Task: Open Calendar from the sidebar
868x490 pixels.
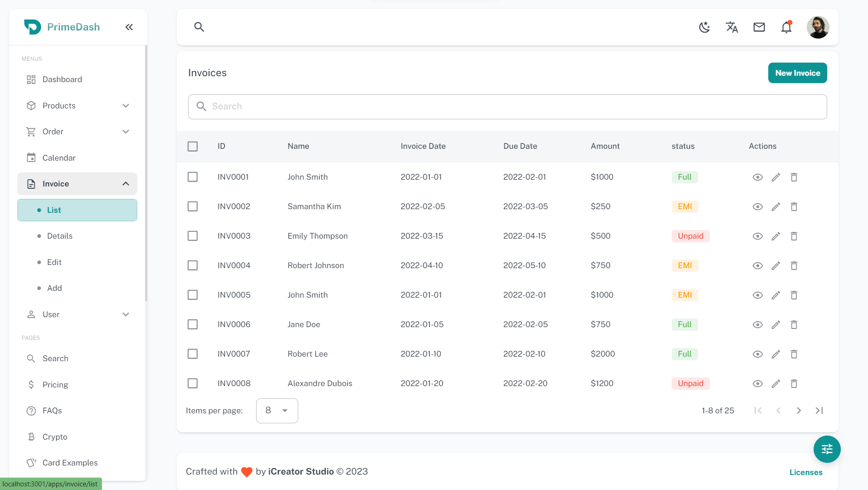Action: 59,158
